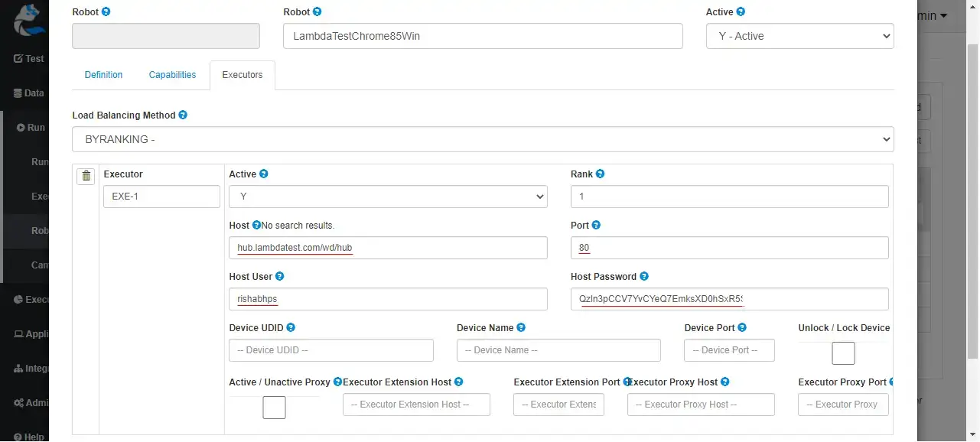Click the Executor Proxy Host help icon

pos(725,382)
